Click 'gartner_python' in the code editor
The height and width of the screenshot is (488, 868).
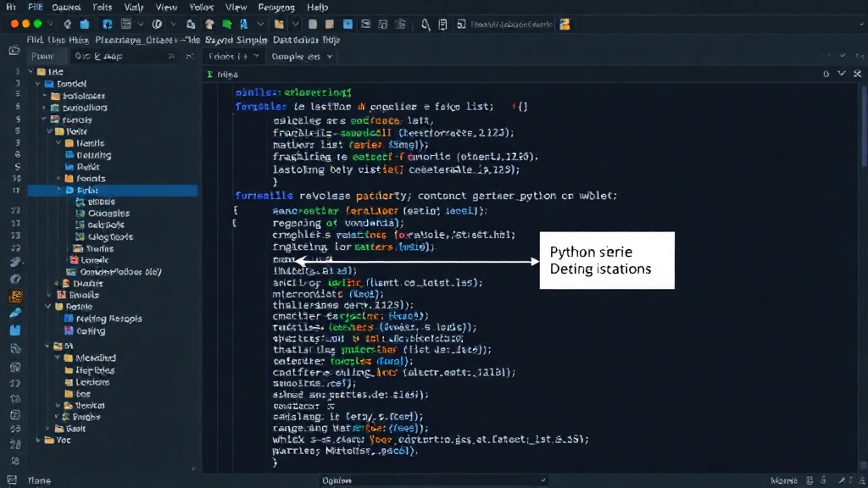point(515,196)
